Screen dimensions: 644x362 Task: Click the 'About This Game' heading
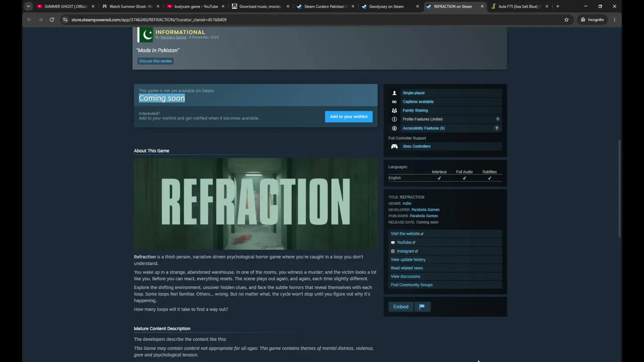(x=151, y=151)
